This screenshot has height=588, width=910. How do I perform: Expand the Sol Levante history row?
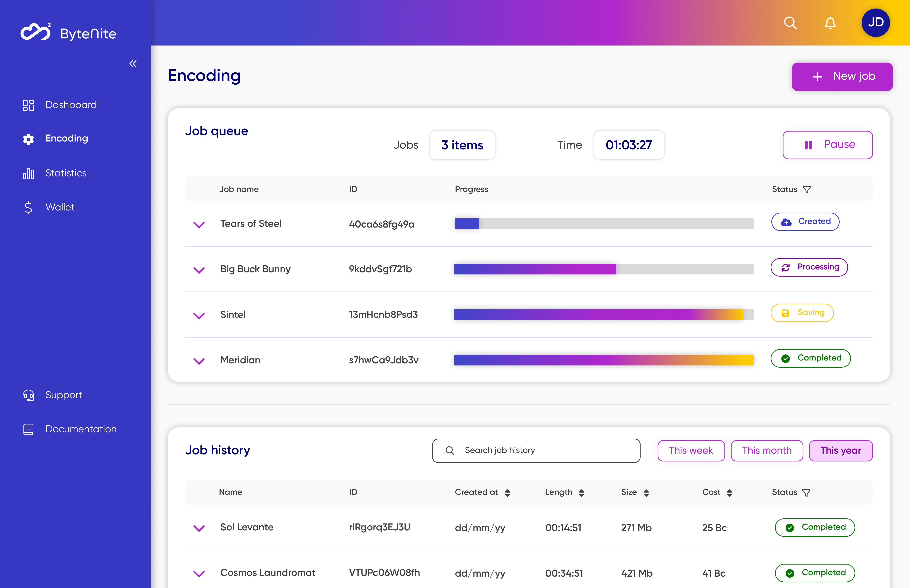click(x=199, y=528)
